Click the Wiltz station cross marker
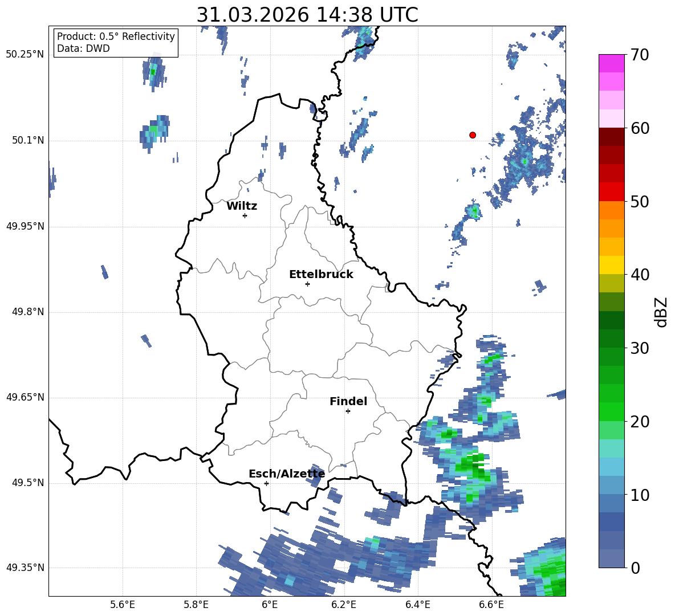The image size is (675, 616). click(245, 215)
